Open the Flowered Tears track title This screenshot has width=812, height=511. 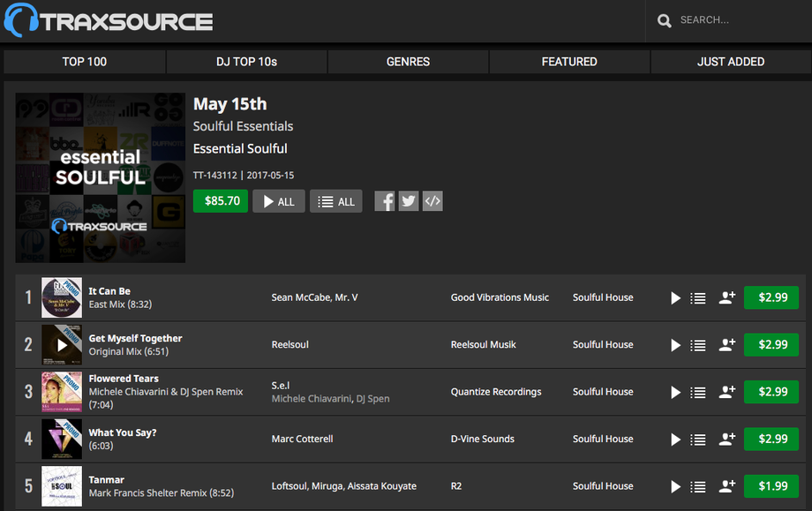[x=124, y=379]
